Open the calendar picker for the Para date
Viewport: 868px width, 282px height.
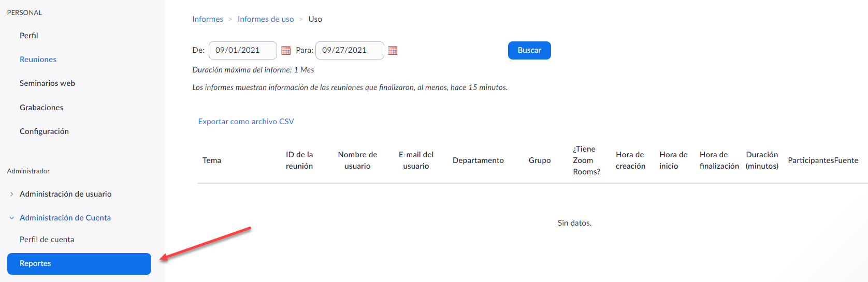[393, 51]
